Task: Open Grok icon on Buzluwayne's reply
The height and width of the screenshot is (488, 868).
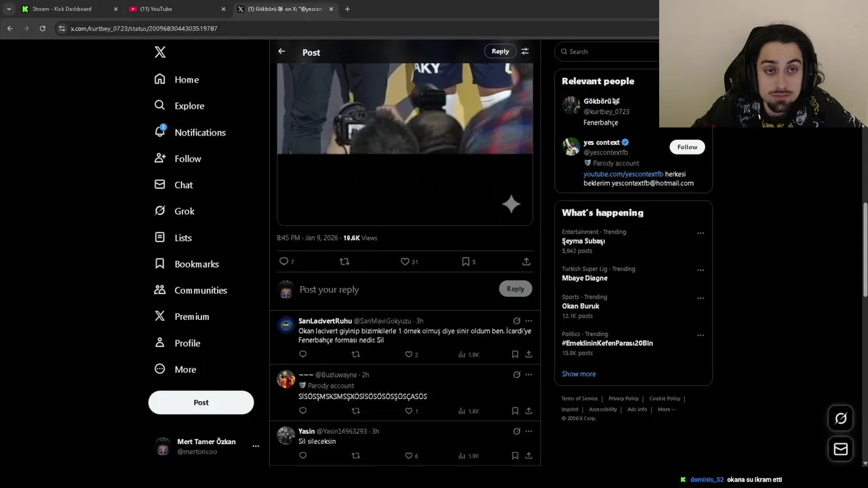Action: click(517, 375)
